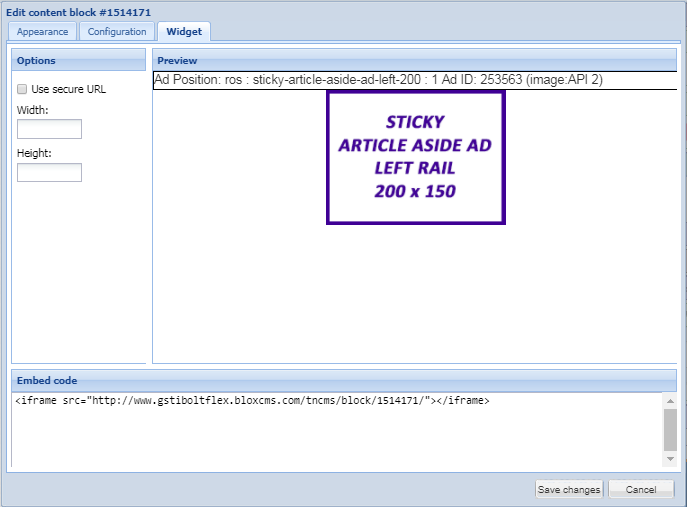This screenshot has height=507, width=687.
Task: Focus the Width input field
Action: 50,129
